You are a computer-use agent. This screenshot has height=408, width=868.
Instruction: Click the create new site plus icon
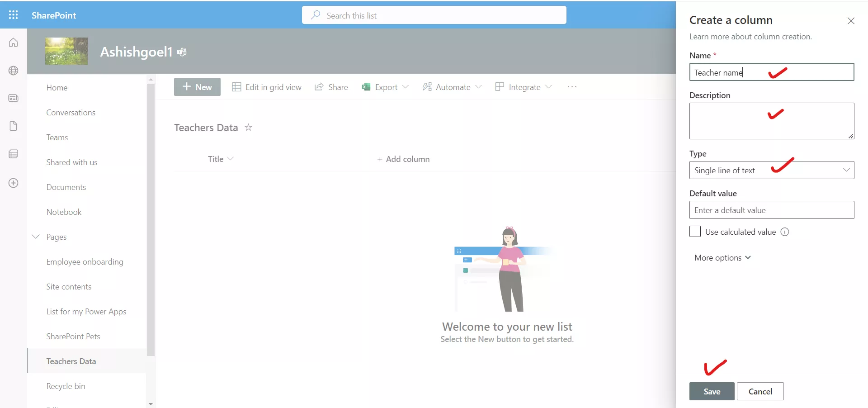point(13,183)
